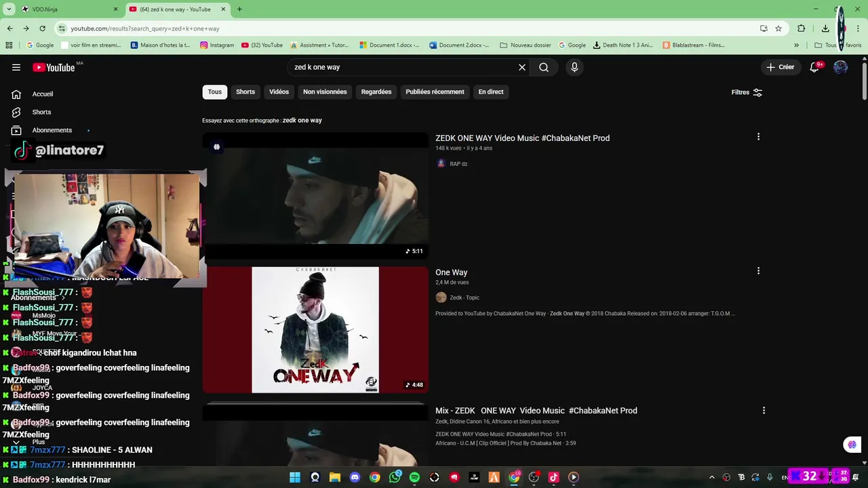Open the site information icon in address bar
868x488 pixels.
tap(62, 28)
